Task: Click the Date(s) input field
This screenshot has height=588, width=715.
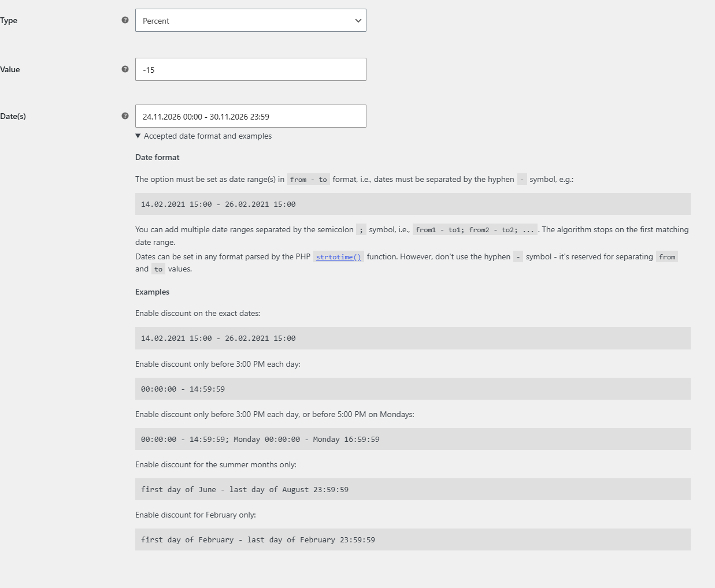Action: (x=251, y=116)
